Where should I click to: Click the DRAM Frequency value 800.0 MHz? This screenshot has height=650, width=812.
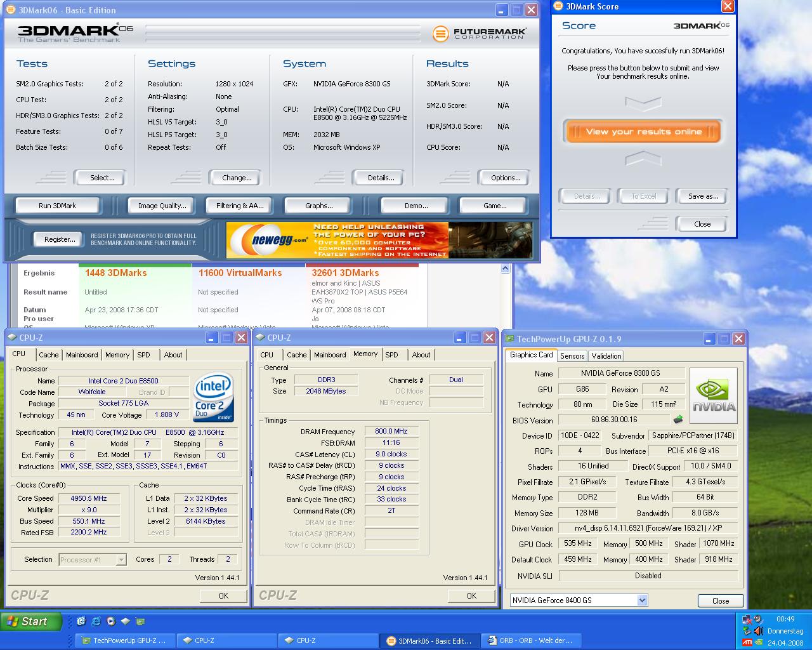pyautogui.click(x=391, y=431)
